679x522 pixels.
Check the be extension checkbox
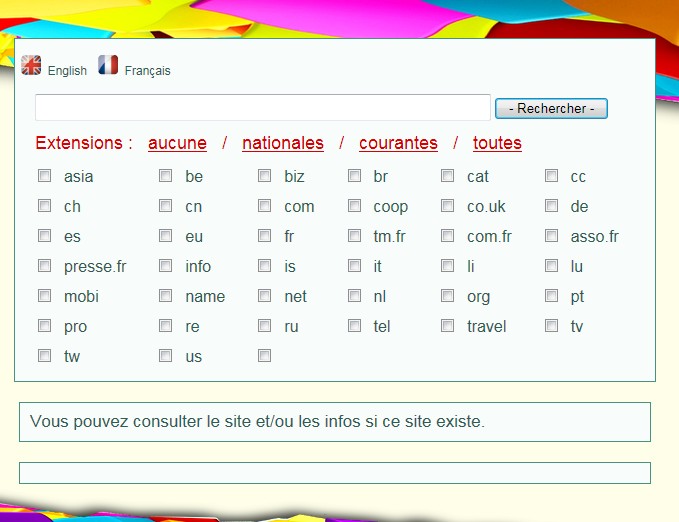165,175
